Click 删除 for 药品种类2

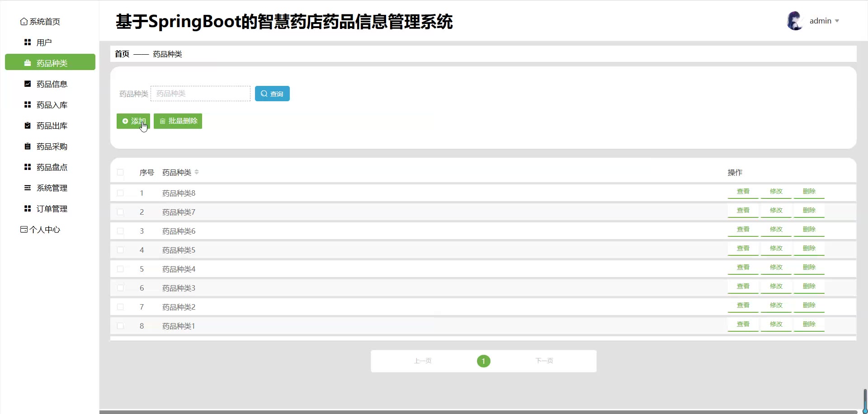tap(809, 306)
